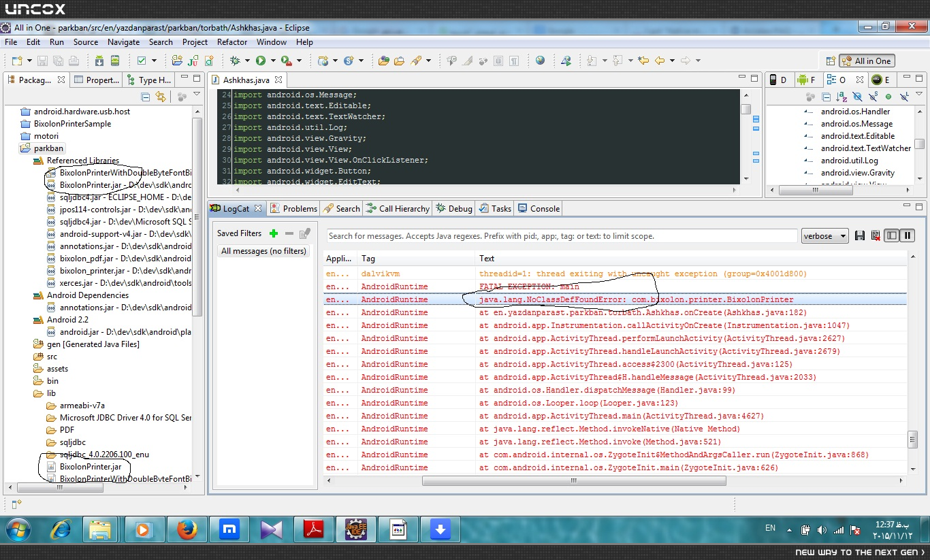
Task: Add a new LogCat saved filter
Action: 274,233
